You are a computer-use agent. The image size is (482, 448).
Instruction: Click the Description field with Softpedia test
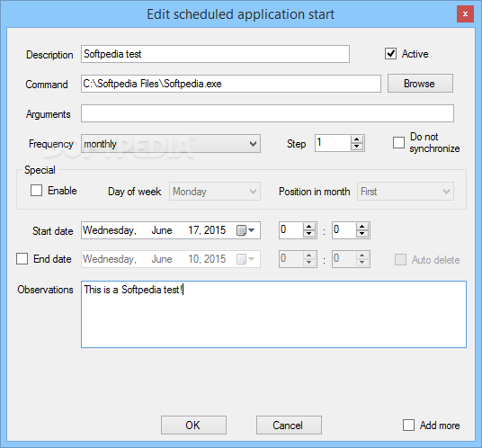tap(215, 54)
